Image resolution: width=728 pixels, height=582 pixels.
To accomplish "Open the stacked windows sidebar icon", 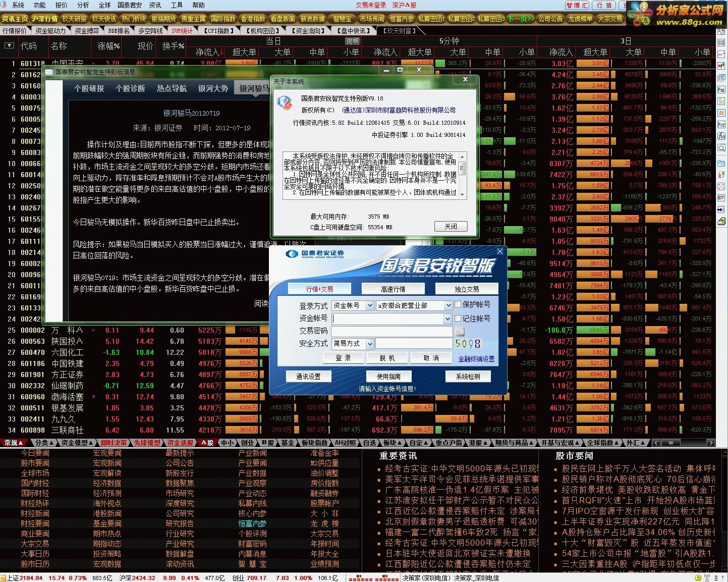I will 721,78.
